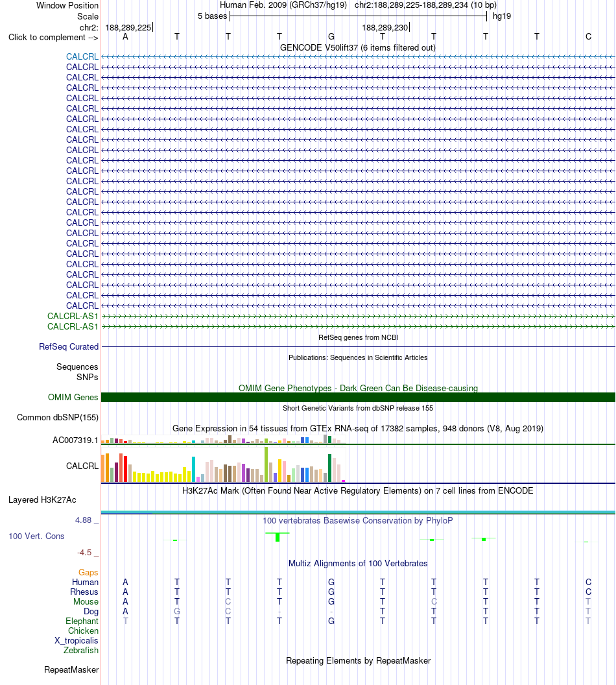The height and width of the screenshot is (685, 616).
Task: Open 'Multiz Alignments of 100 Vertebrates' title
Action: [x=358, y=564]
